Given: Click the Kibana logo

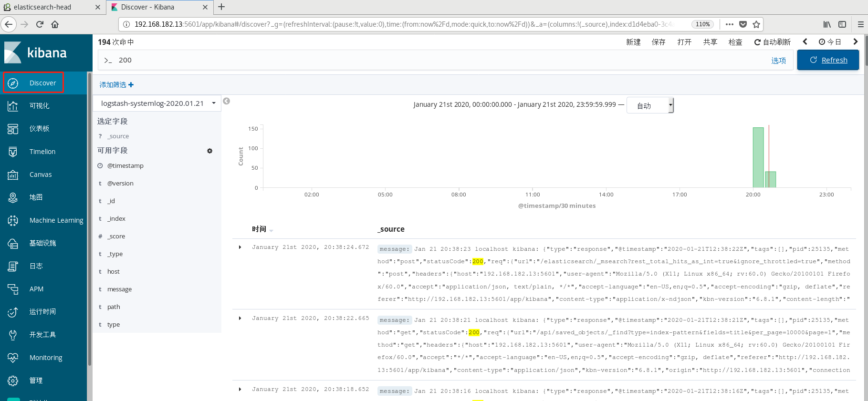Looking at the screenshot, I should pos(36,52).
